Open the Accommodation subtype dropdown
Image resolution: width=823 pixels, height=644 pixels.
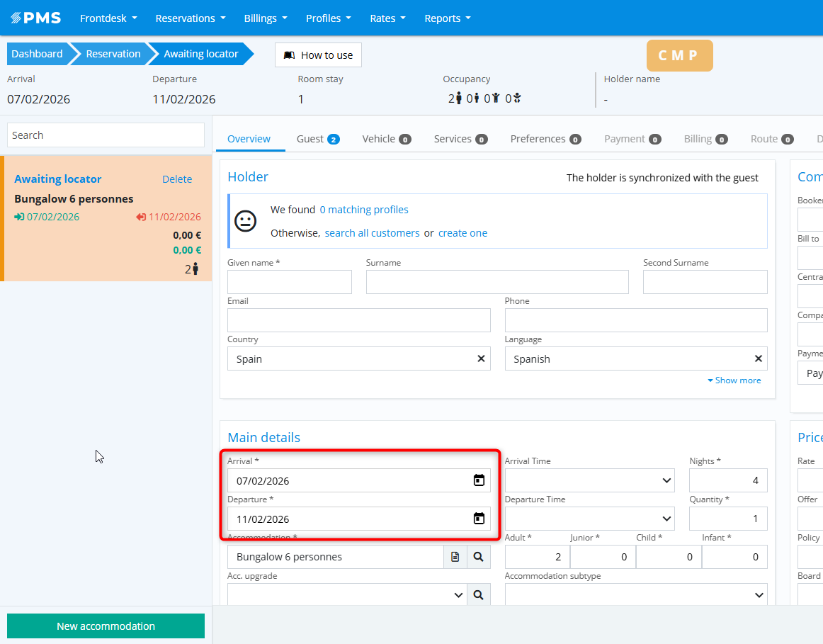coord(635,595)
